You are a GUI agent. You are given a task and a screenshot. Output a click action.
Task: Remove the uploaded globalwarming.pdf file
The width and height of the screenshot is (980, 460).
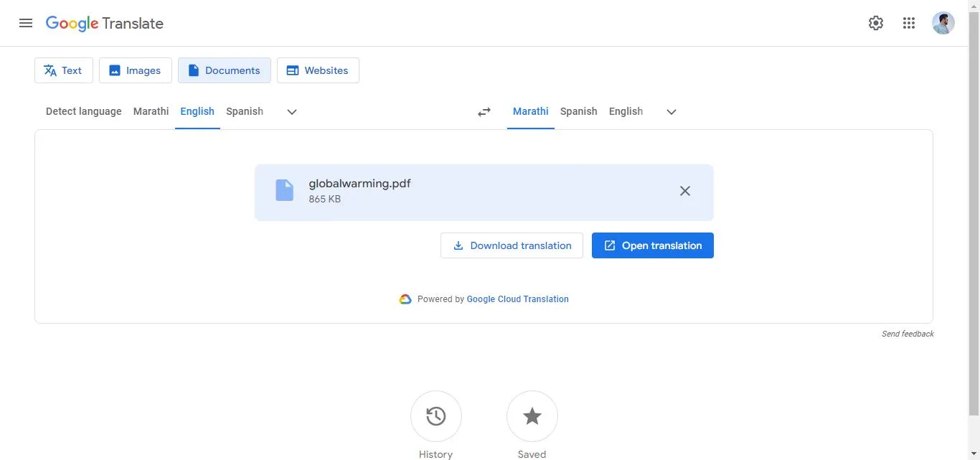pyautogui.click(x=684, y=191)
